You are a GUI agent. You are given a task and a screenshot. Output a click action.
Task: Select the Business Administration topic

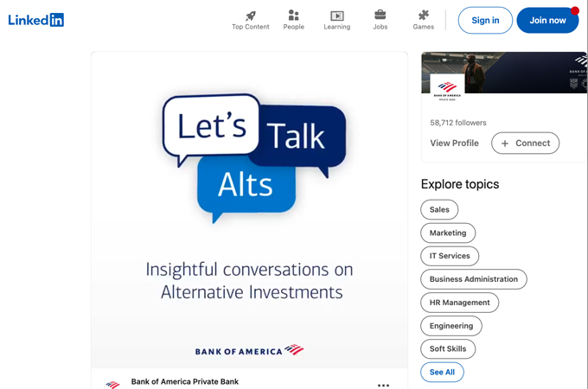(x=474, y=279)
